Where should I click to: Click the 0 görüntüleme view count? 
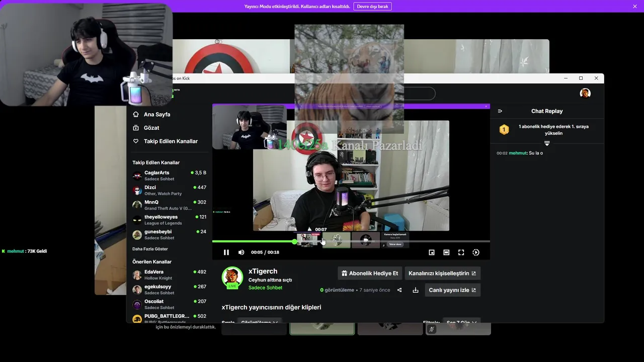[x=337, y=290]
